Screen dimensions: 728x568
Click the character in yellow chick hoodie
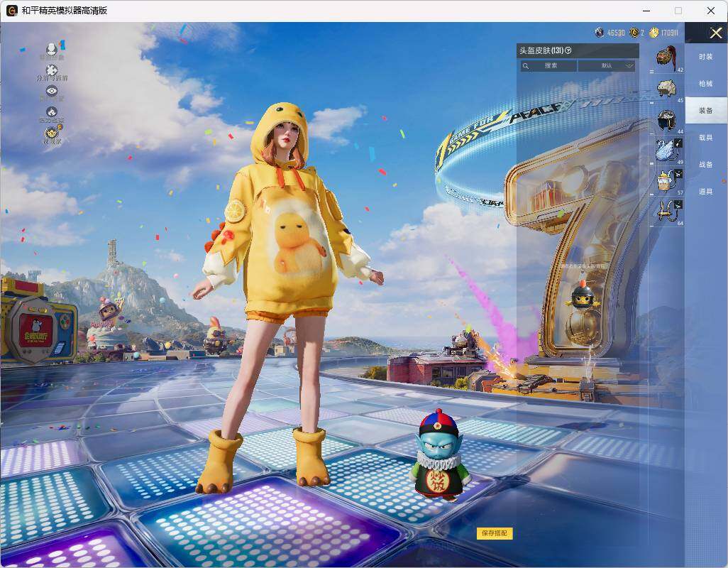click(284, 297)
